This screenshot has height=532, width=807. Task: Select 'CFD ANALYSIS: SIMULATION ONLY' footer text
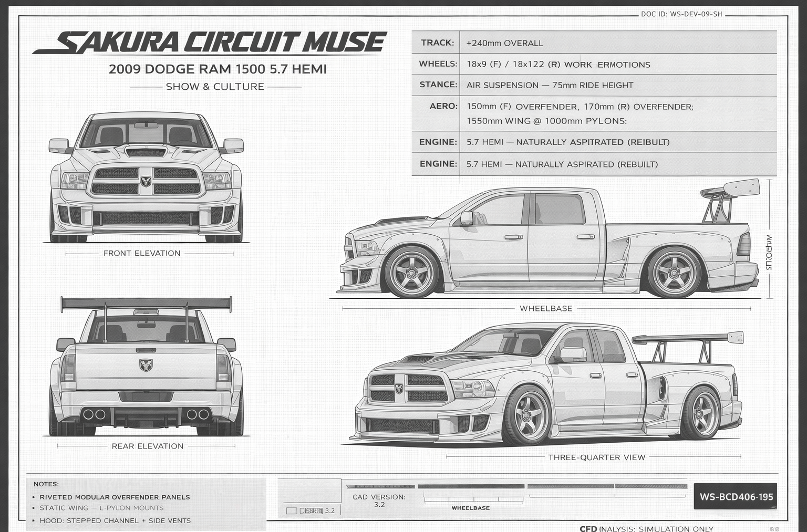(x=647, y=528)
